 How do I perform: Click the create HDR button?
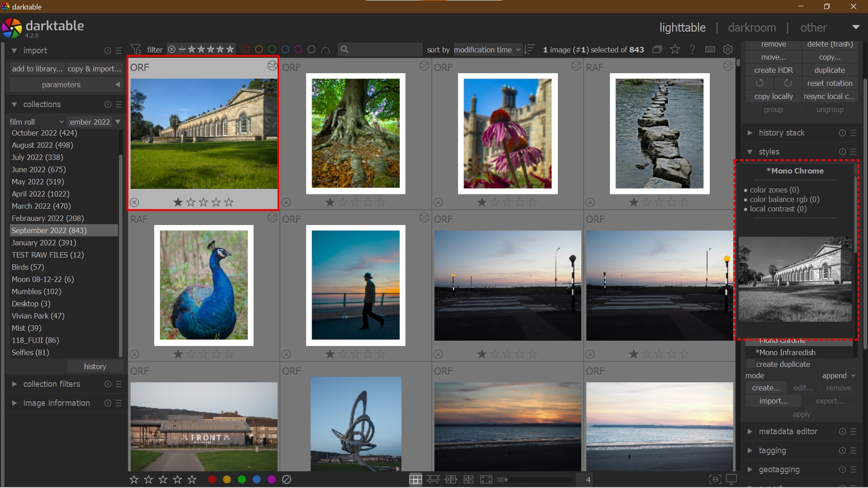773,70
